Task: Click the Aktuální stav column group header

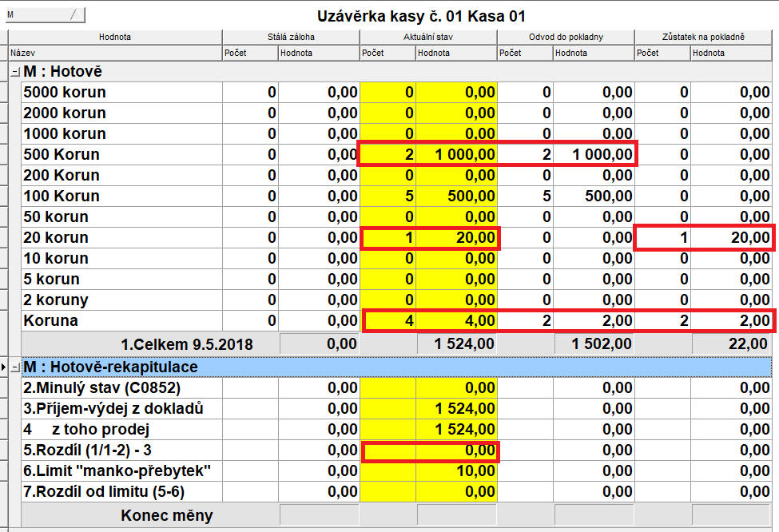Action: coord(427,37)
